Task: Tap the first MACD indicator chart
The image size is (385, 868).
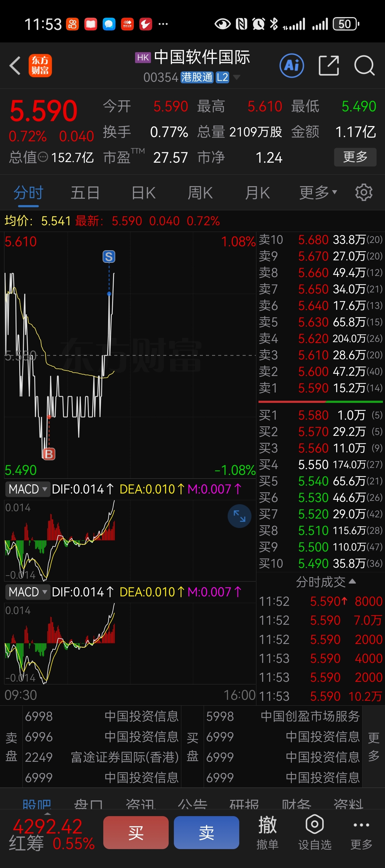Action: pos(130,541)
